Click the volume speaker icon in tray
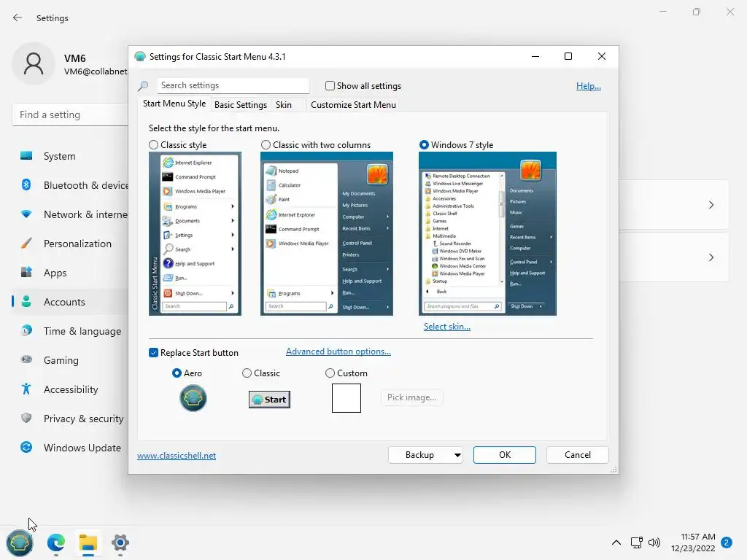This screenshot has height=560, width=747. [654, 542]
